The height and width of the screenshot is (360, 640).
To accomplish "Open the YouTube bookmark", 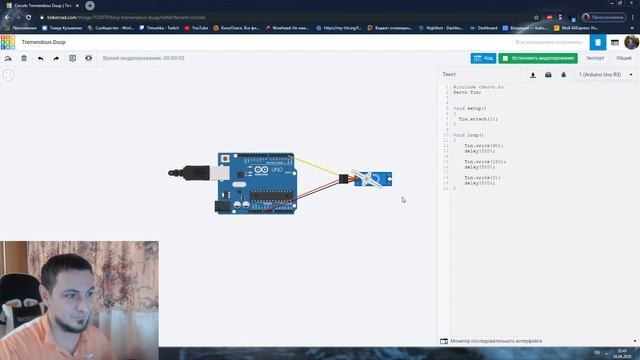I will [196, 28].
